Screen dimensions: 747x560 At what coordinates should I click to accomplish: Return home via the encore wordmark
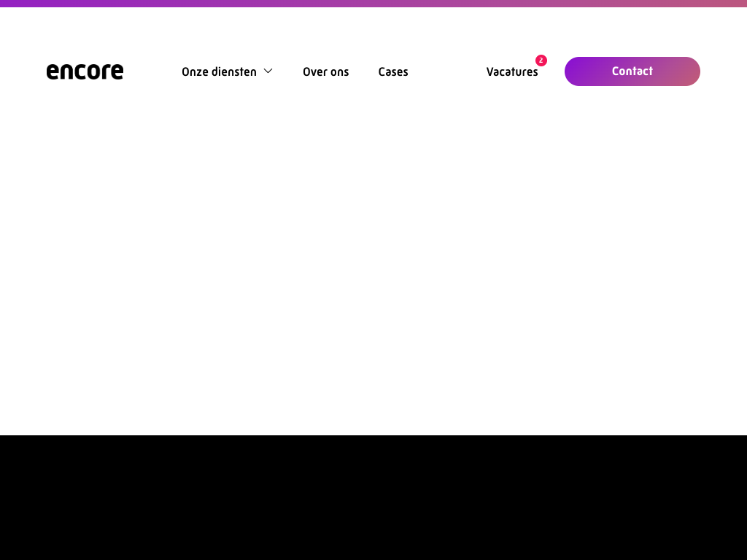pyautogui.click(x=85, y=71)
